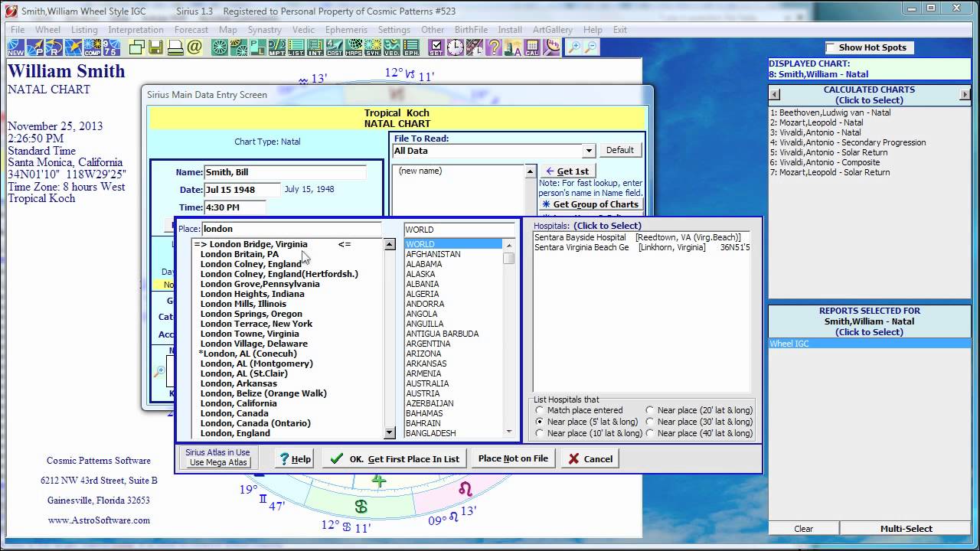Viewport: 980px width, 551px height.
Task: Click the zoom in magnifier icon
Action: (574, 47)
